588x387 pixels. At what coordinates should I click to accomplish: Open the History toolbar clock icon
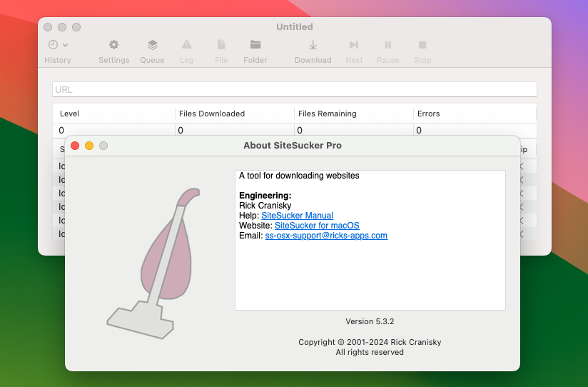click(54, 45)
